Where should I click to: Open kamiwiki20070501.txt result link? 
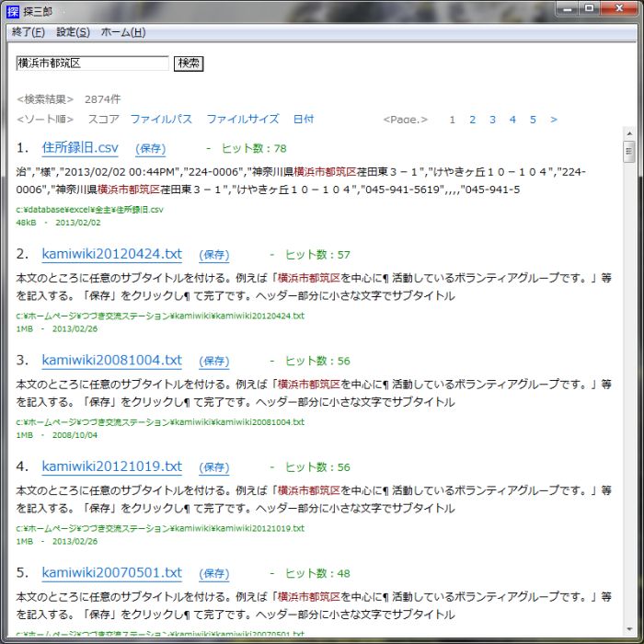click(x=111, y=572)
